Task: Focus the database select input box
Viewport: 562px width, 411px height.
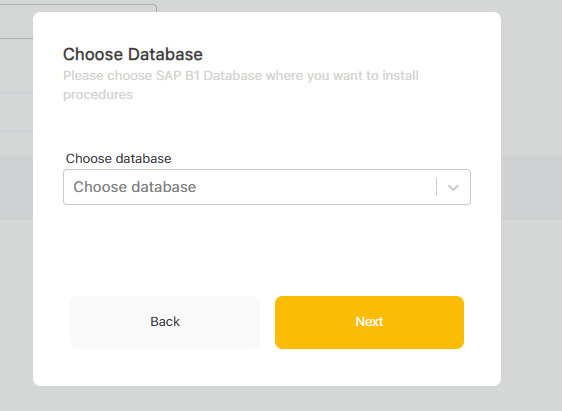Action: pyautogui.click(x=267, y=187)
